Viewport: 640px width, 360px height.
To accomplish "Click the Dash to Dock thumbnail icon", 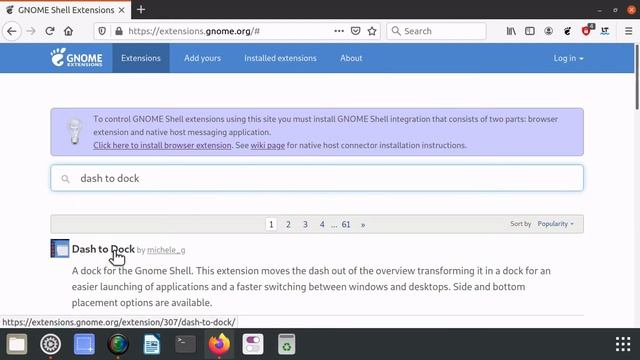I will [60, 248].
